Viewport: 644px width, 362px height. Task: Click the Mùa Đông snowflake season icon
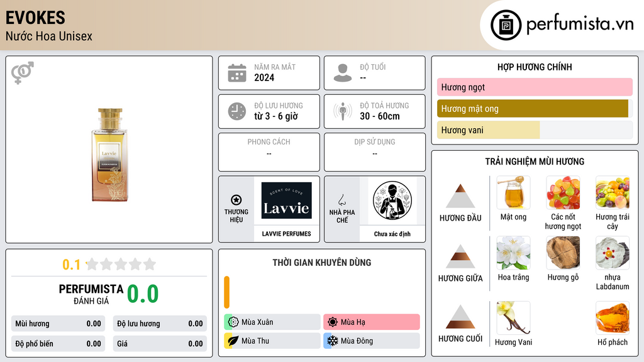click(x=333, y=341)
